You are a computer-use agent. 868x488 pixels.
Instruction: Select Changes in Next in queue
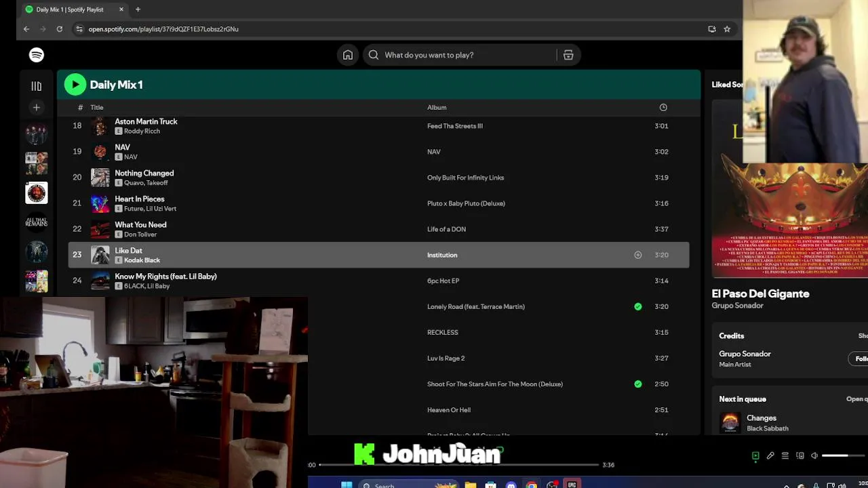click(x=762, y=418)
